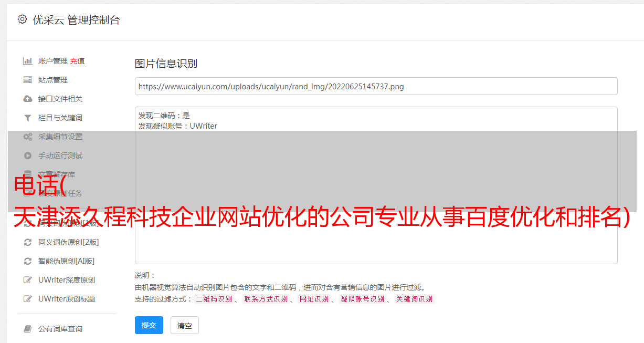The width and height of the screenshot is (644, 343).
Task: Click the gears icon for 采集细节设置
Action: pyautogui.click(x=28, y=137)
